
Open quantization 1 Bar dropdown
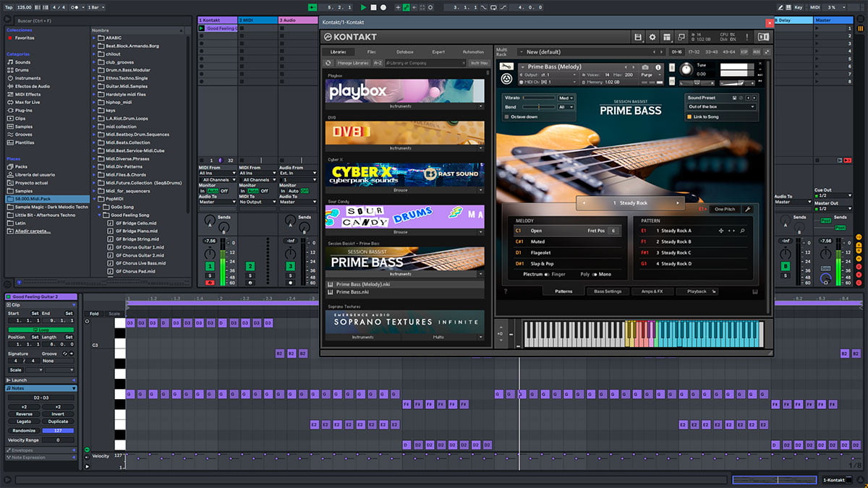pyautogui.click(x=95, y=7)
